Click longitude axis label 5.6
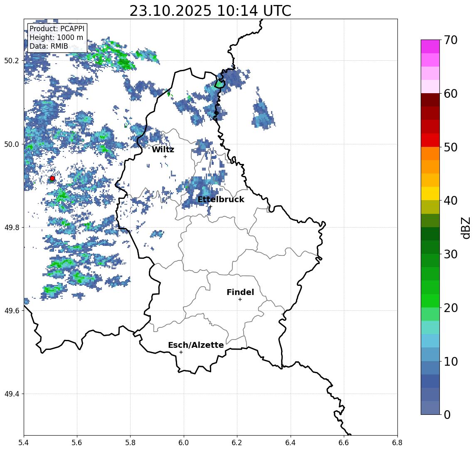The width and height of the screenshot is (476, 451). pos(77,443)
